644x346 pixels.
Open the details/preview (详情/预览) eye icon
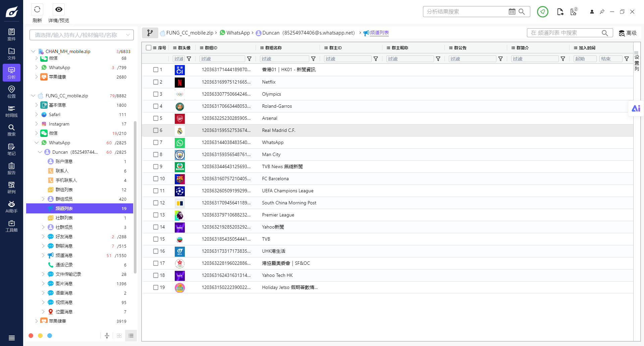click(59, 10)
